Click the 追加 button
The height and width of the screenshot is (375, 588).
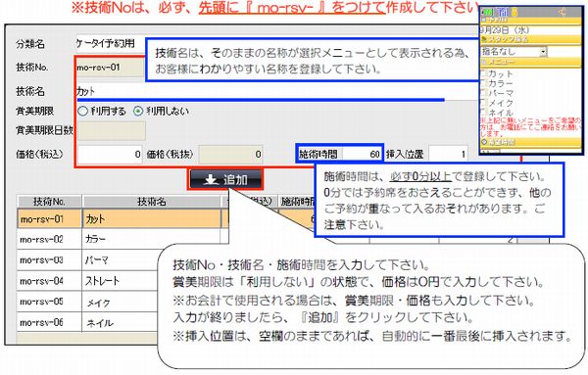(225, 179)
